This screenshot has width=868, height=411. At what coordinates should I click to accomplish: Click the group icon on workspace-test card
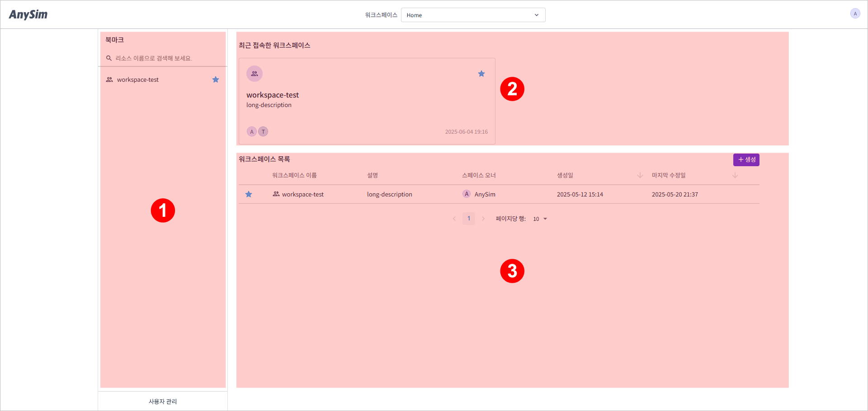pos(255,74)
